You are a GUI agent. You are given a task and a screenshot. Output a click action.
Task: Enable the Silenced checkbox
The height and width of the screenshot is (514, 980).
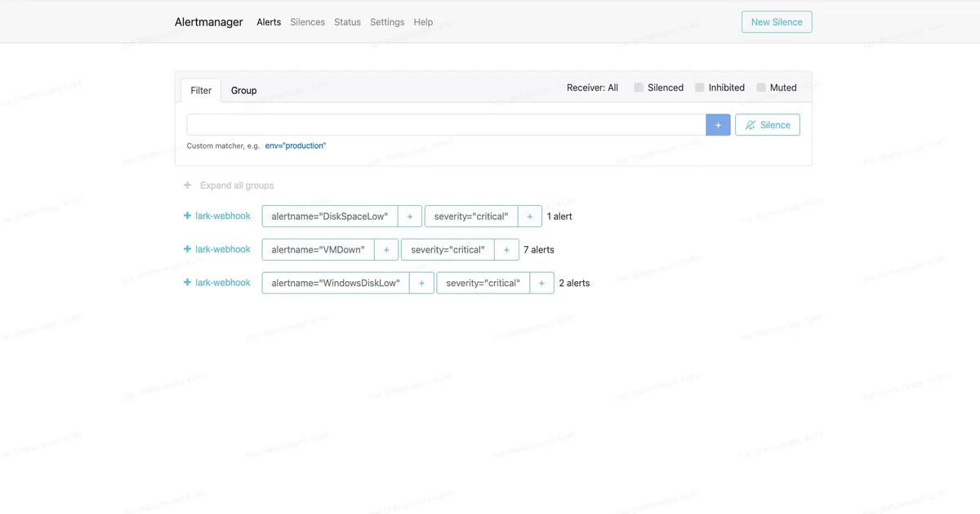coord(638,87)
